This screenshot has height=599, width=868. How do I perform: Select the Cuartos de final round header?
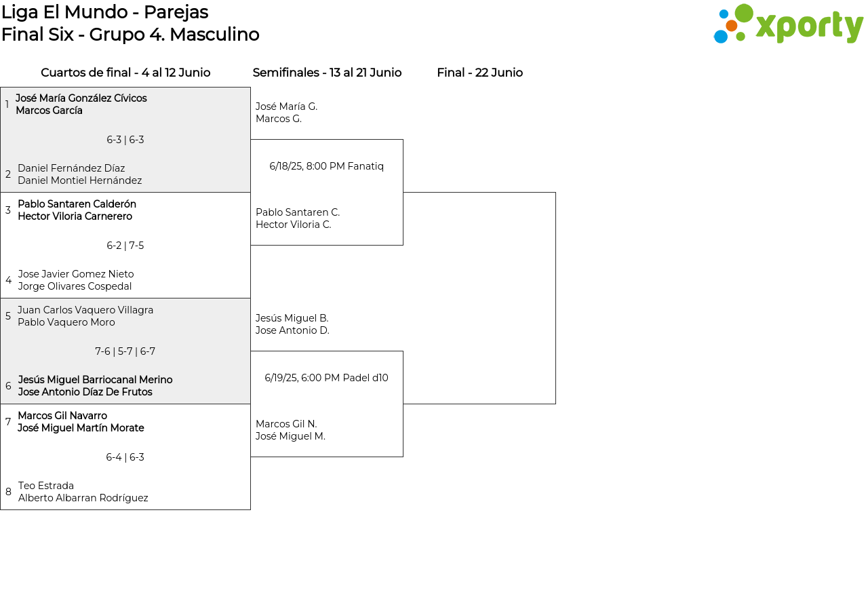[125, 73]
